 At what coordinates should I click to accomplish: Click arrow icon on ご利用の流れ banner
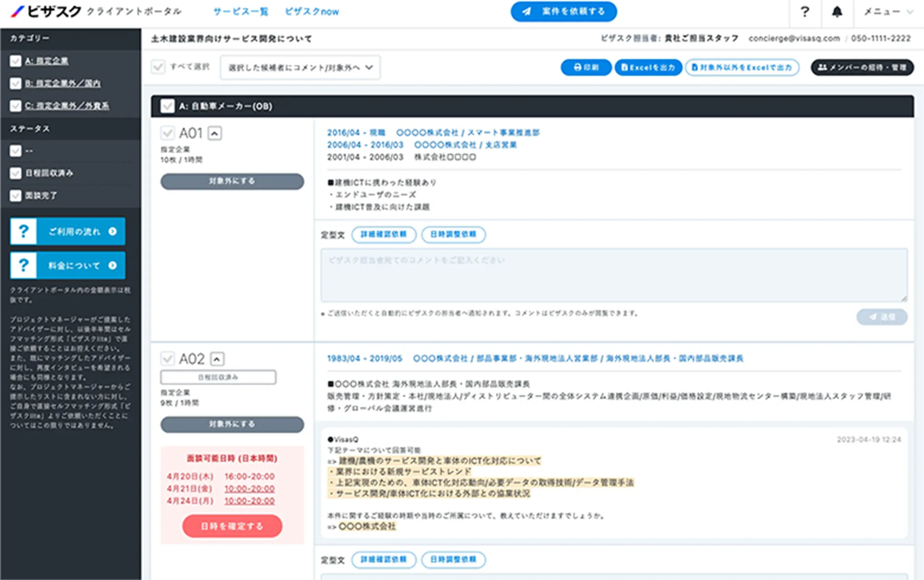[113, 231]
